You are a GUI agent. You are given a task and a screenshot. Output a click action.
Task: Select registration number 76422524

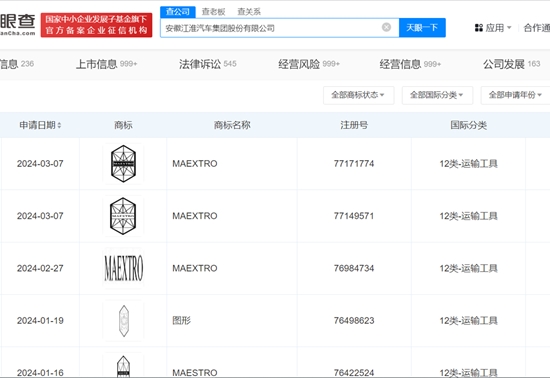click(x=354, y=373)
